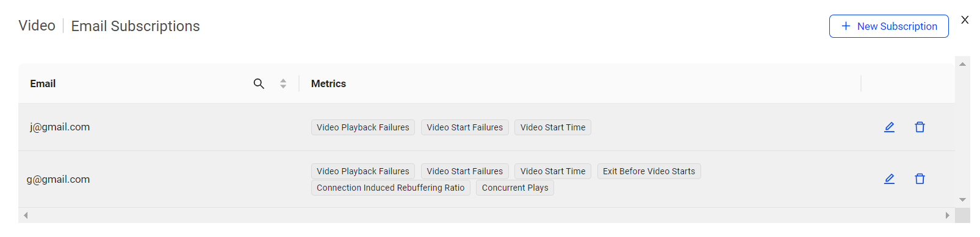Click the horizontal scrollbar left arrow
980x237 pixels.
pos(26,215)
